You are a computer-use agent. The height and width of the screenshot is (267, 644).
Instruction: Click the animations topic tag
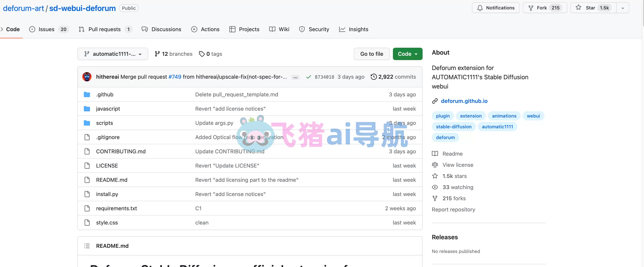[504, 116]
